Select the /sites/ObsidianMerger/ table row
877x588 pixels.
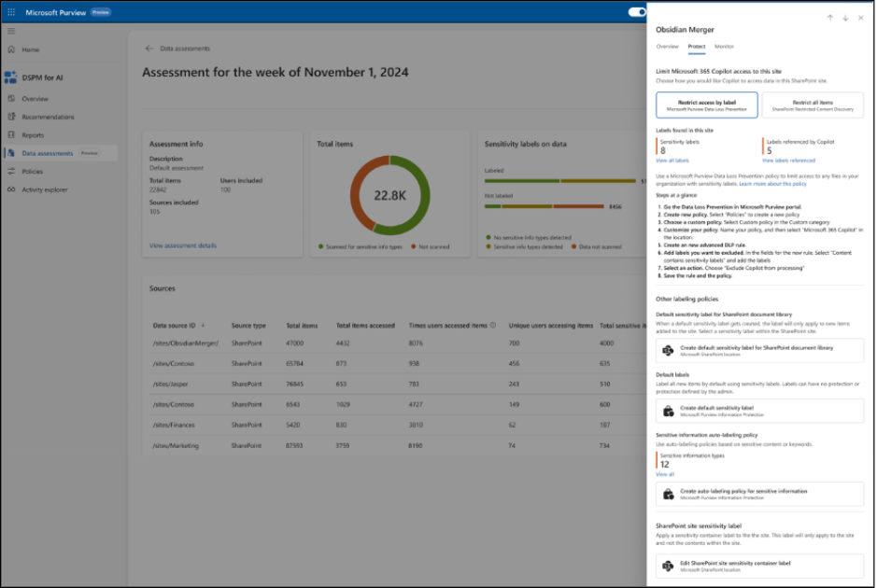pos(185,343)
